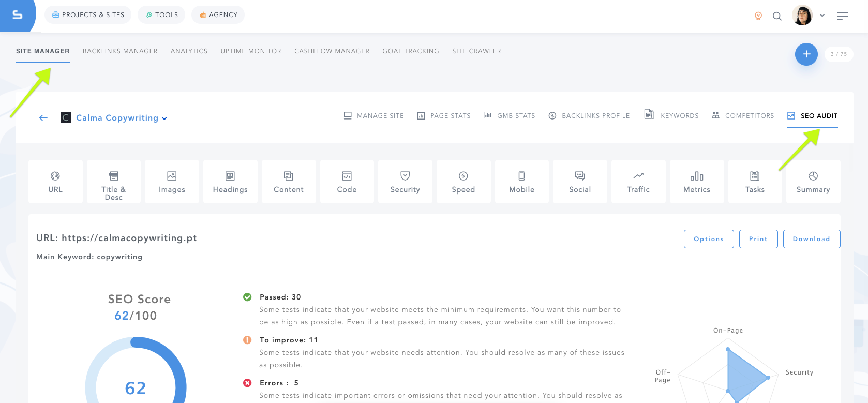Click the blue plus add button
Screen dimensions: 868x403
[806, 54]
